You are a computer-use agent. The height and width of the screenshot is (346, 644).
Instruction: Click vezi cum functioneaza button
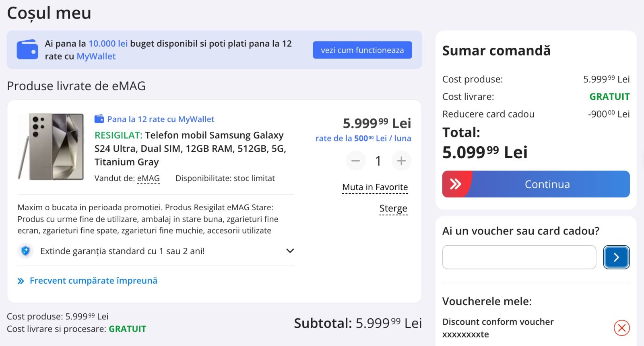click(x=362, y=50)
